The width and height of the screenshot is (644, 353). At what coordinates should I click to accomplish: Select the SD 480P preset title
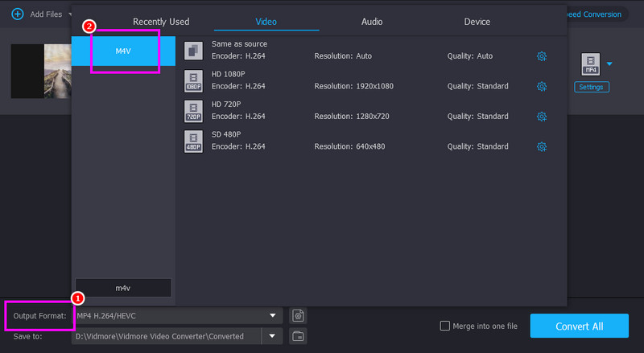point(226,134)
